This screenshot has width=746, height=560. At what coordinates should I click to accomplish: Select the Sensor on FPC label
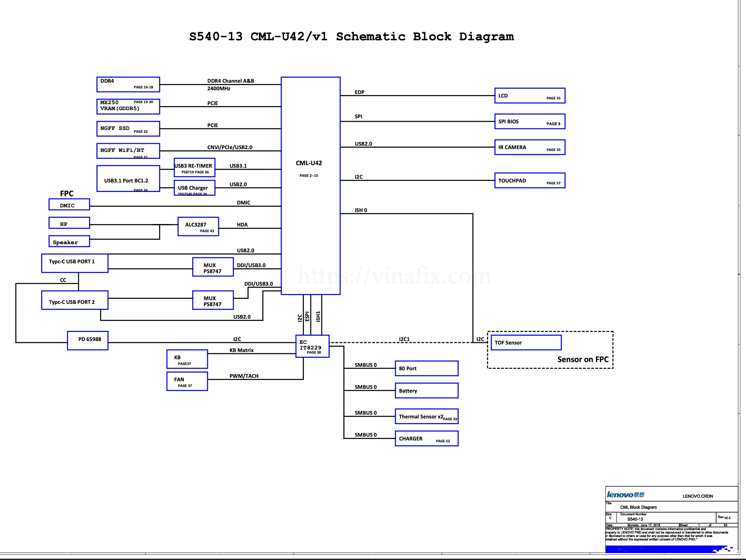(x=583, y=360)
